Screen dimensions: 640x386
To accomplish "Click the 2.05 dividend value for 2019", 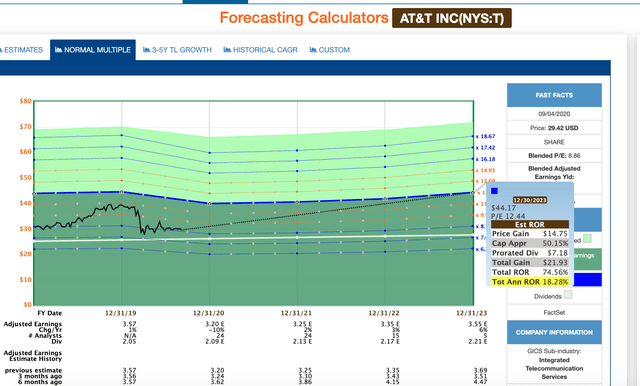I will (129, 341).
